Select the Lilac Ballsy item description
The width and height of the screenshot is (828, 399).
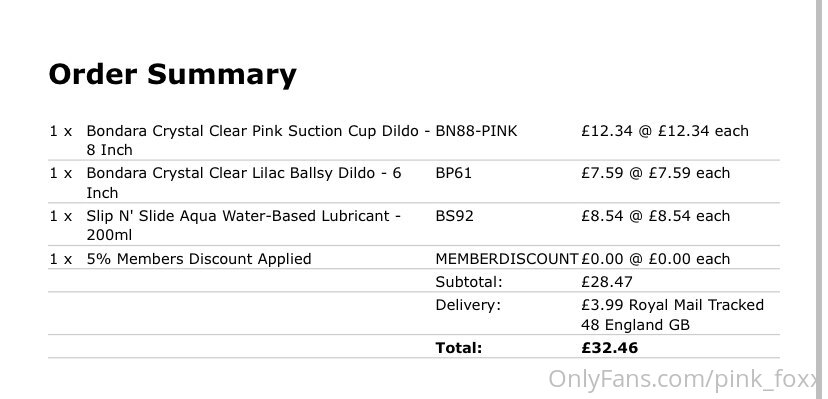[x=244, y=183]
